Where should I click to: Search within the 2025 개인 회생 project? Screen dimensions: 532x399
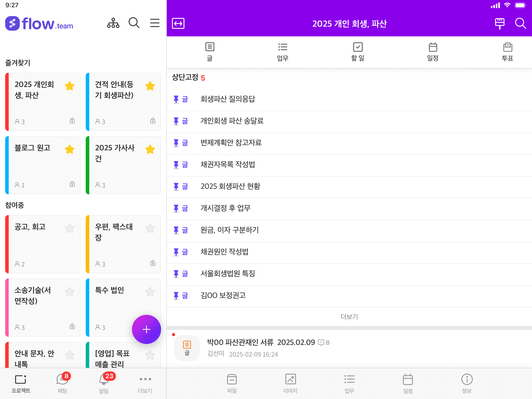tap(520, 23)
